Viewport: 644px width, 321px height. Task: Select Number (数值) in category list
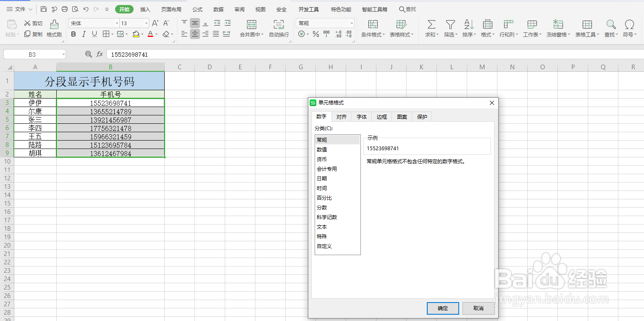(x=337, y=150)
